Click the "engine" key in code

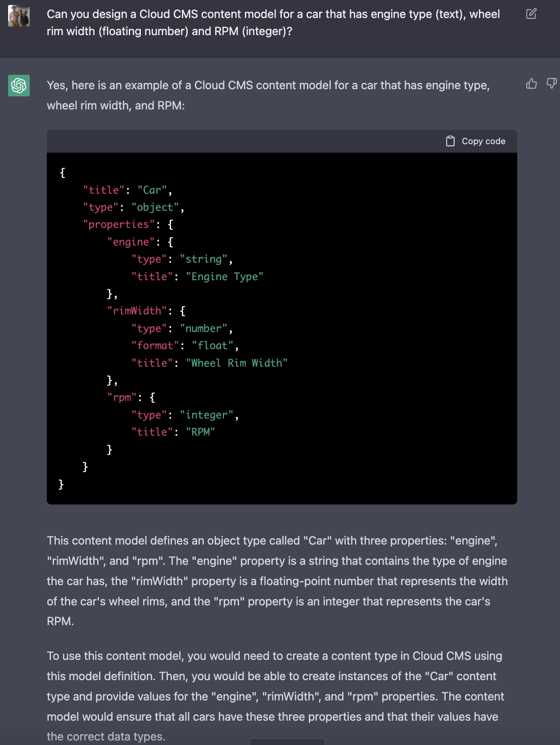[x=131, y=242]
